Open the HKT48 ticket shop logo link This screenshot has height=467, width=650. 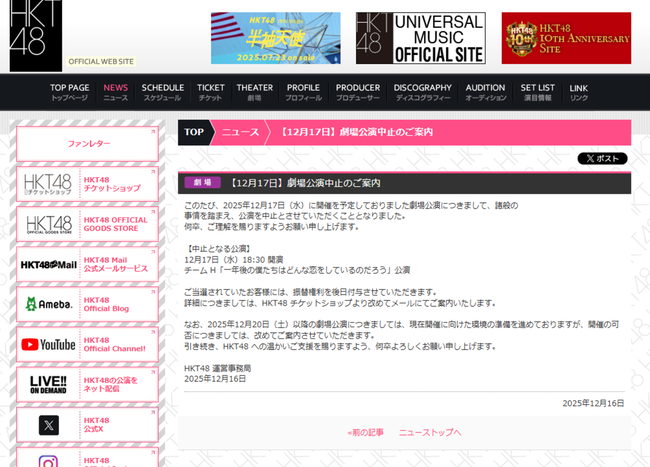49,183
